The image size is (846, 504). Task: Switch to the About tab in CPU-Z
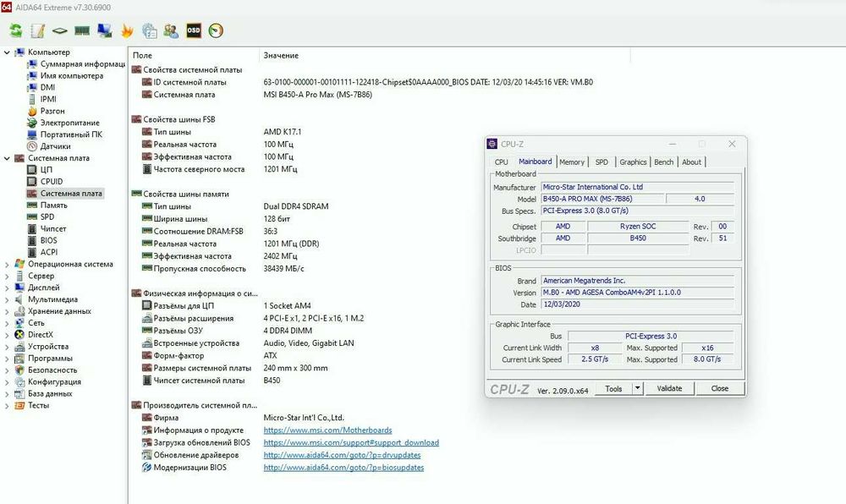[x=692, y=162]
